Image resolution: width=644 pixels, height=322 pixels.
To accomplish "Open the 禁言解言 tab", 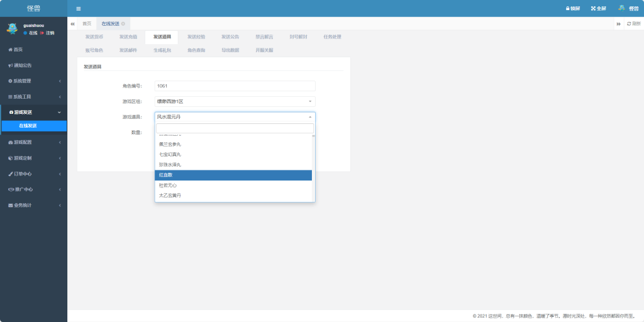I will coord(264,37).
